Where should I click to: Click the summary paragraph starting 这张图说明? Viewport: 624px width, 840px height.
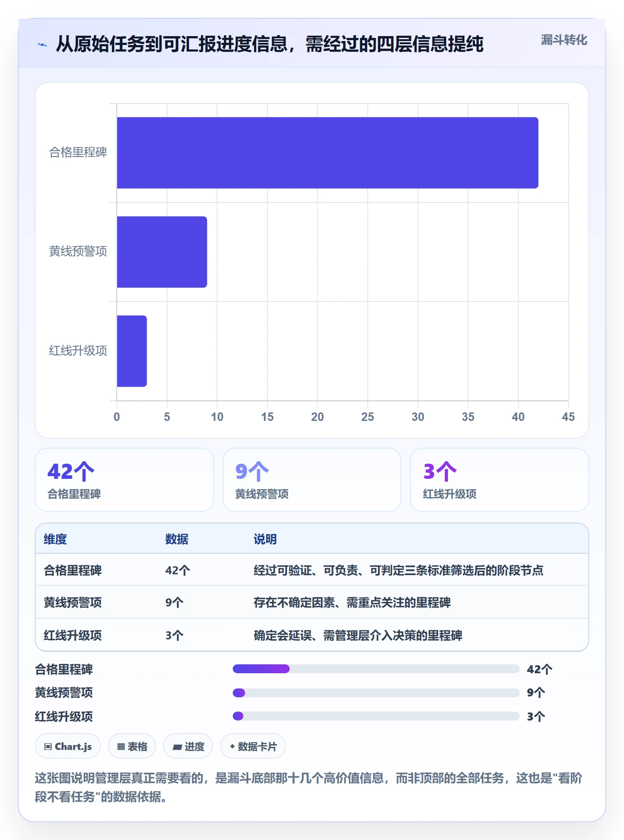(308, 787)
